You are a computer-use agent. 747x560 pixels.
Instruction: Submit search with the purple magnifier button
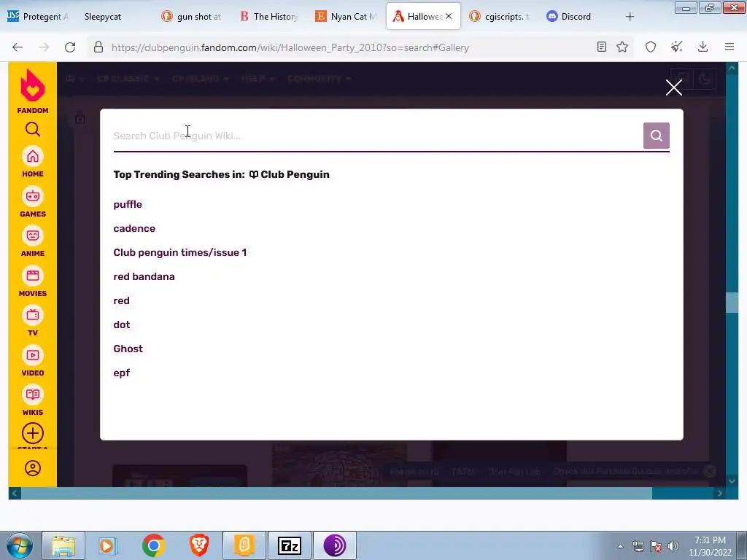[656, 136]
